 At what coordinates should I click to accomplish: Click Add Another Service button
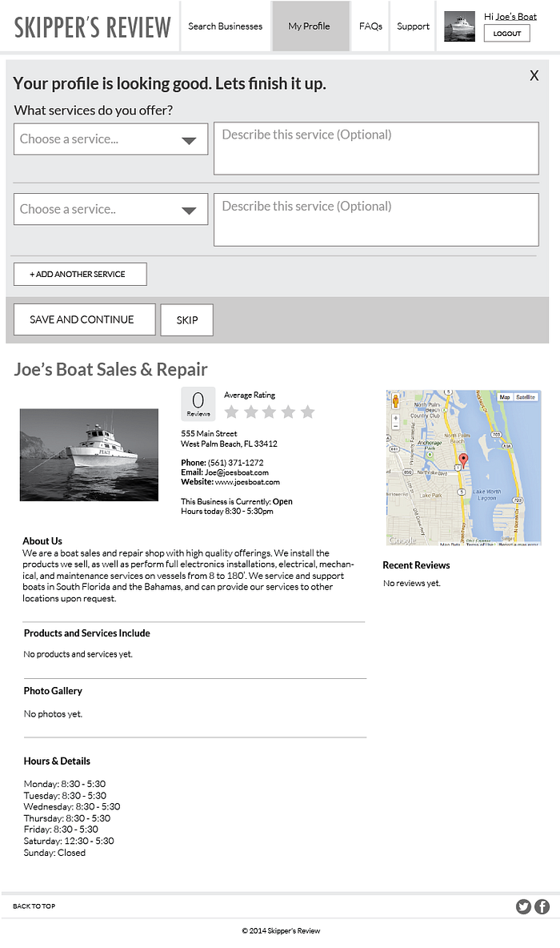click(x=80, y=274)
